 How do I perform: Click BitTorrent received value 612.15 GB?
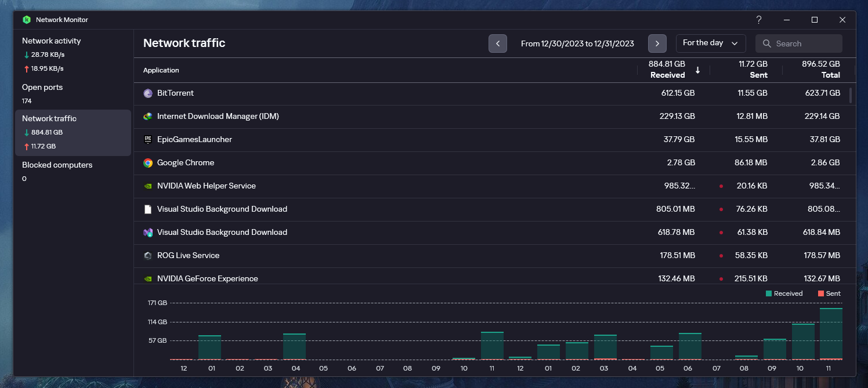pos(678,93)
